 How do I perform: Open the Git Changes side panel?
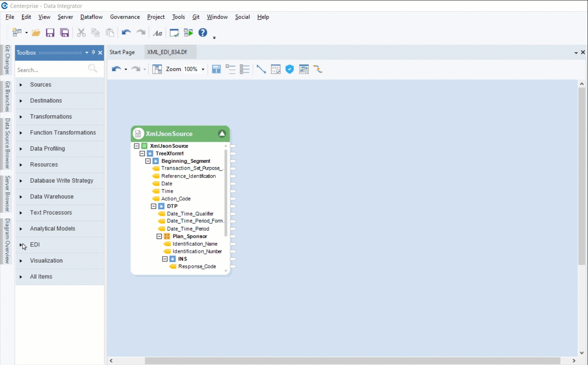click(x=7, y=59)
